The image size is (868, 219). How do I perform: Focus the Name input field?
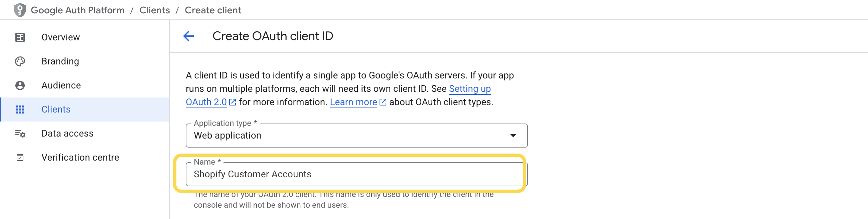[x=356, y=174]
